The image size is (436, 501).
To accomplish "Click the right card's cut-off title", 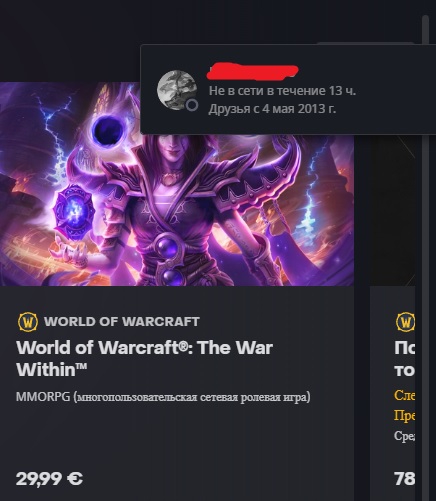I will coord(405,359).
